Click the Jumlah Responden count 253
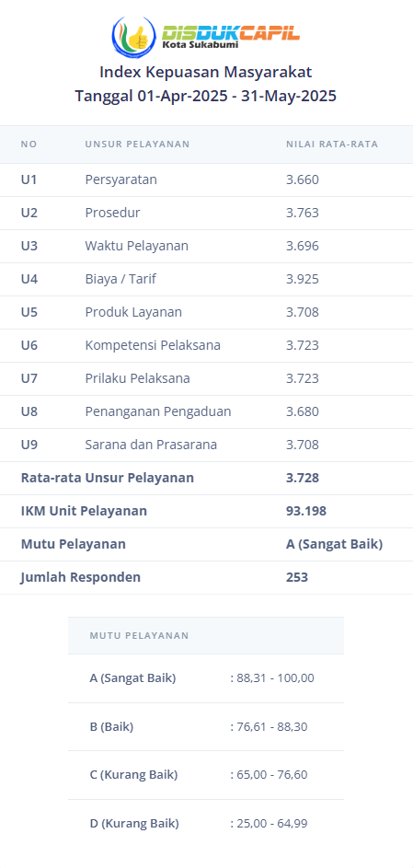 point(297,577)
